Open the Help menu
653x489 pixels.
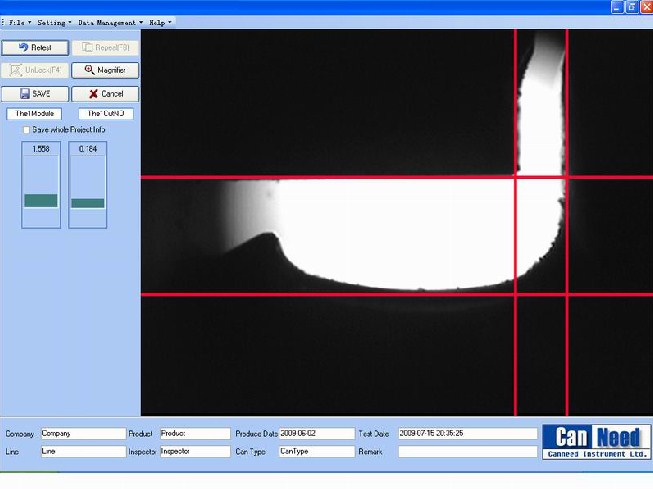[160, 21]
